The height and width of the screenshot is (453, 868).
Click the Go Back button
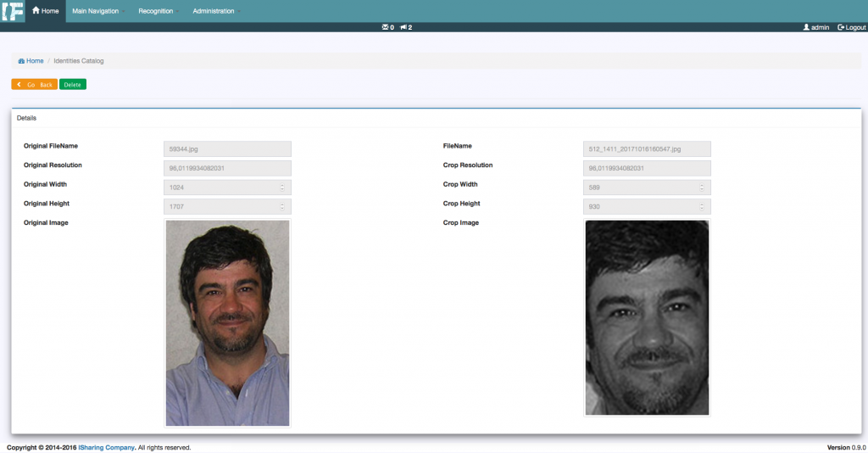pos(34,84)
